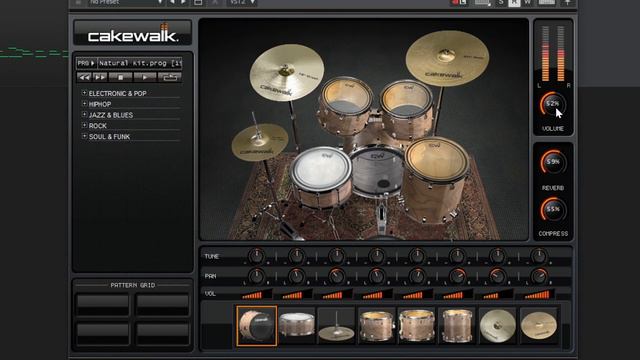Click the TUNE knob for the crash cymbal
Image resolution: width=640 pixels, height=360 pixels.
[497, 256]
